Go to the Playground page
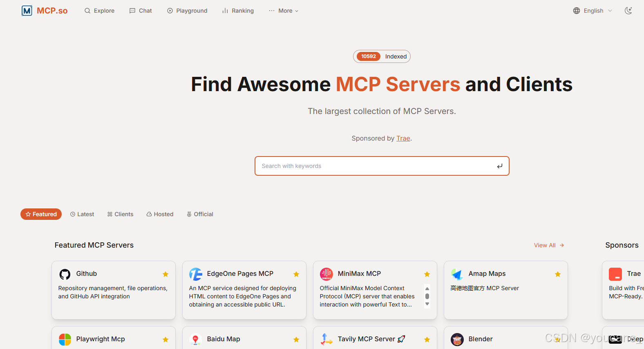This screenshot has width=644, height=349. tap(187, 11)
